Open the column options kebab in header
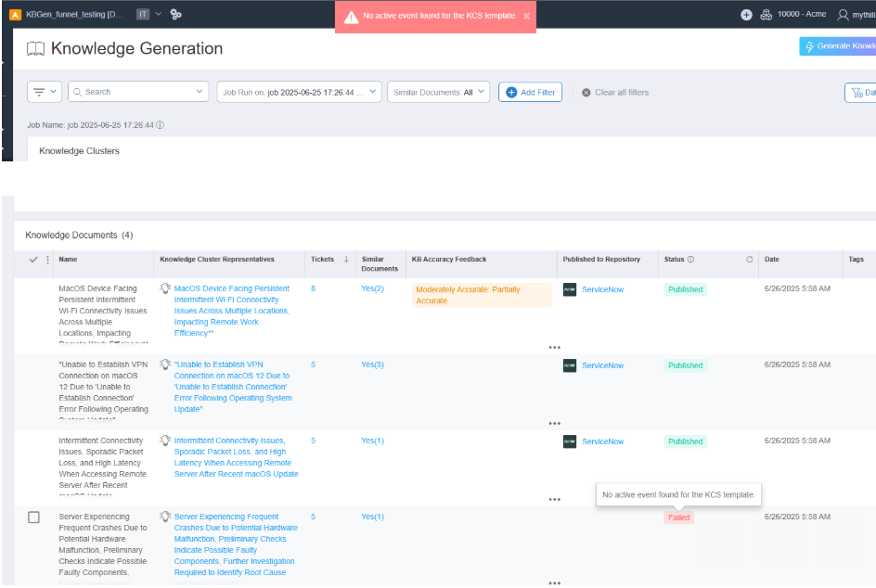Image resolution: width=876 pixels, height=588 pixels. point(47,260)
